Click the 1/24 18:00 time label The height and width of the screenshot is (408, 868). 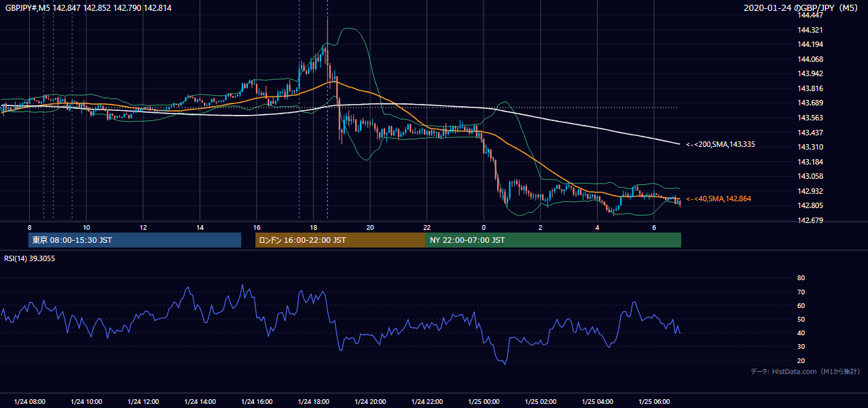point(313,402)
